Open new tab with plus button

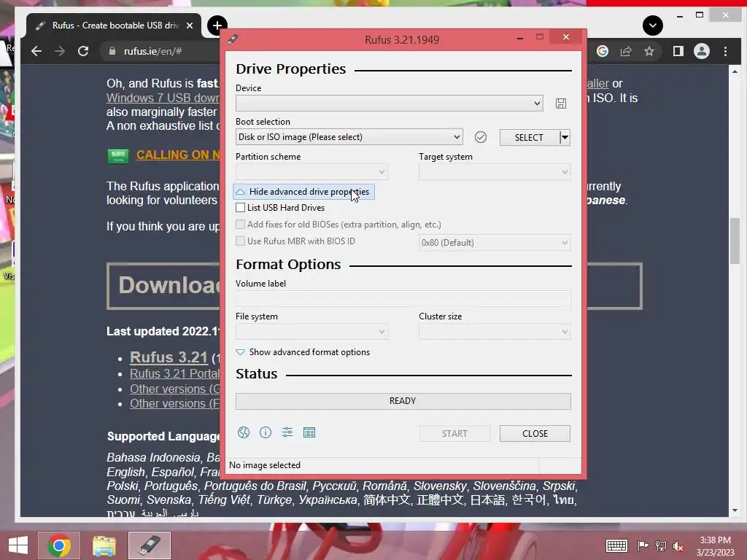(x=217, y=26)
